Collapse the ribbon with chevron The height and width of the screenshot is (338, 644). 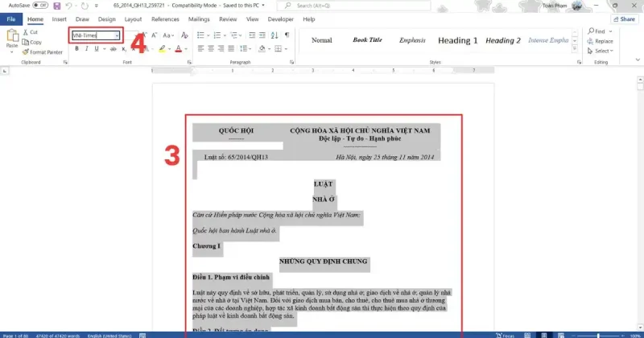pos(638,60)
